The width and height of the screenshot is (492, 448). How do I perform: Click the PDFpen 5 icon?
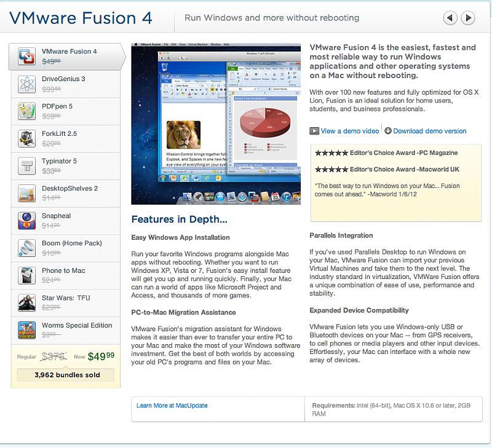click(27, 111)
